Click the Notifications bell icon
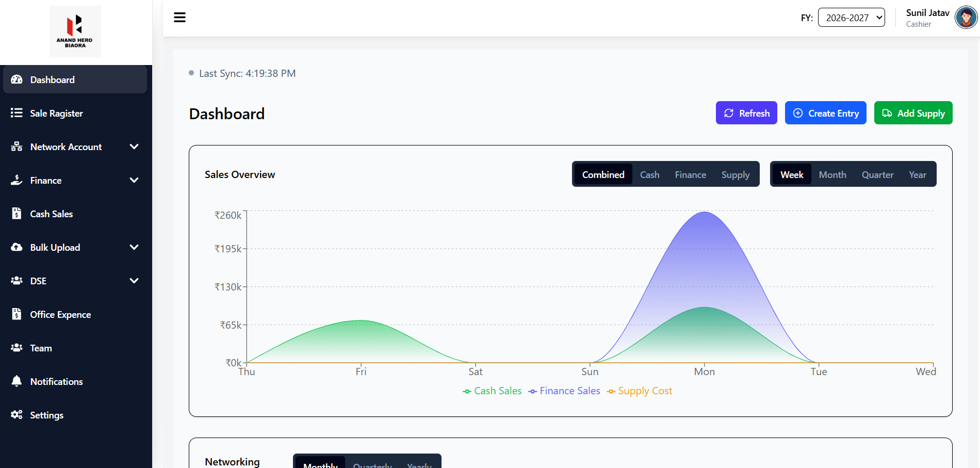 point(17,381)
